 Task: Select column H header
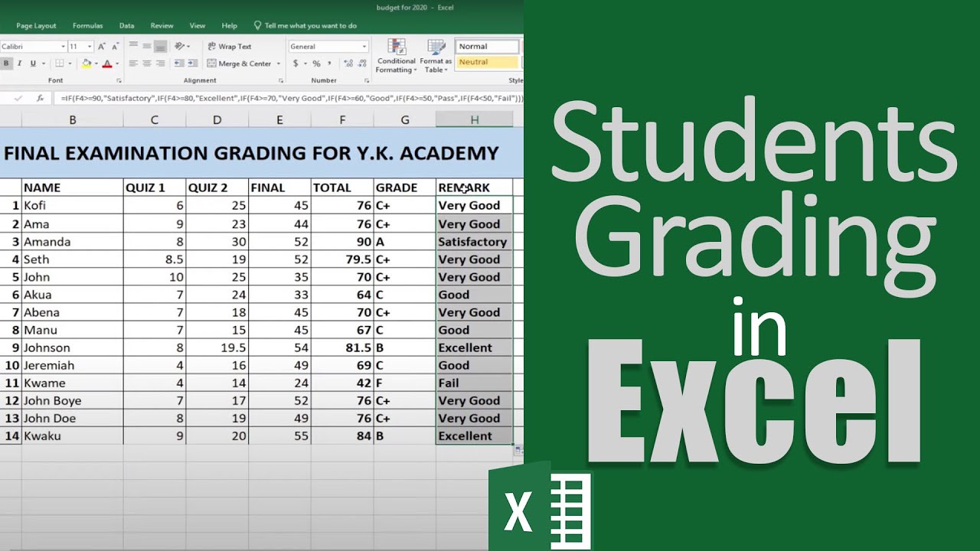(x=475, y=119)
